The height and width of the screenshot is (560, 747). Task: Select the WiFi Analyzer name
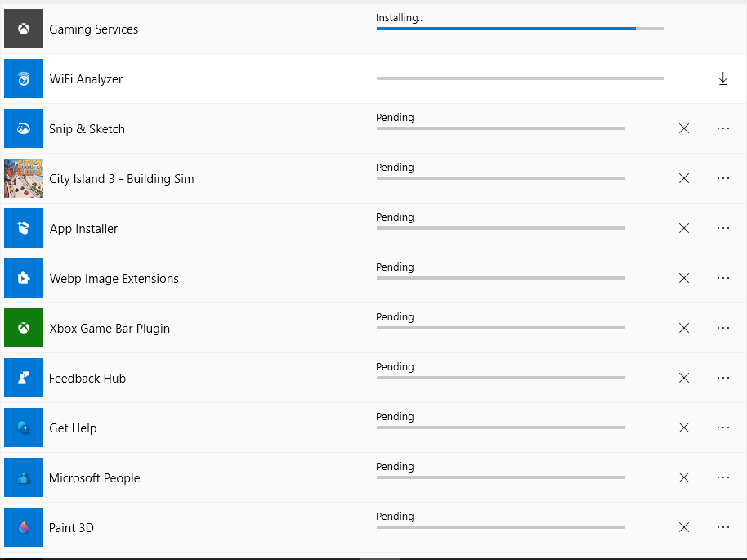pyautogui.click(x=86, y=79)
